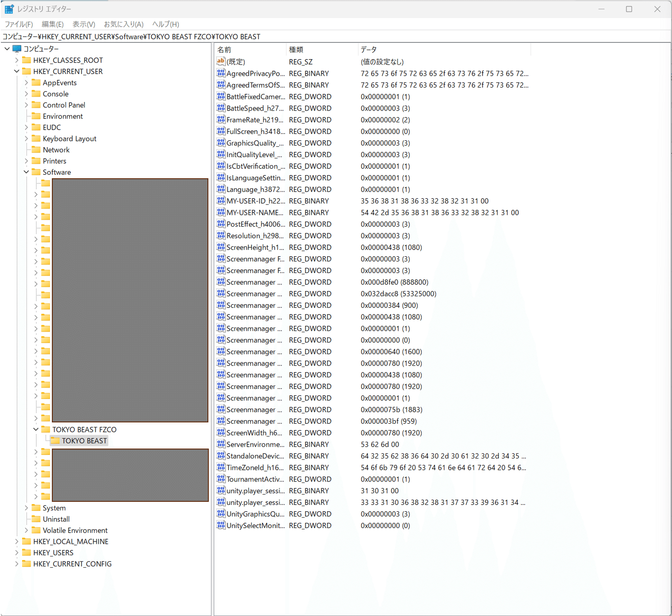Collapse the HKEY_CURRENT_USER node
Viewport: 672px width, 616px height.
(17, 71)
